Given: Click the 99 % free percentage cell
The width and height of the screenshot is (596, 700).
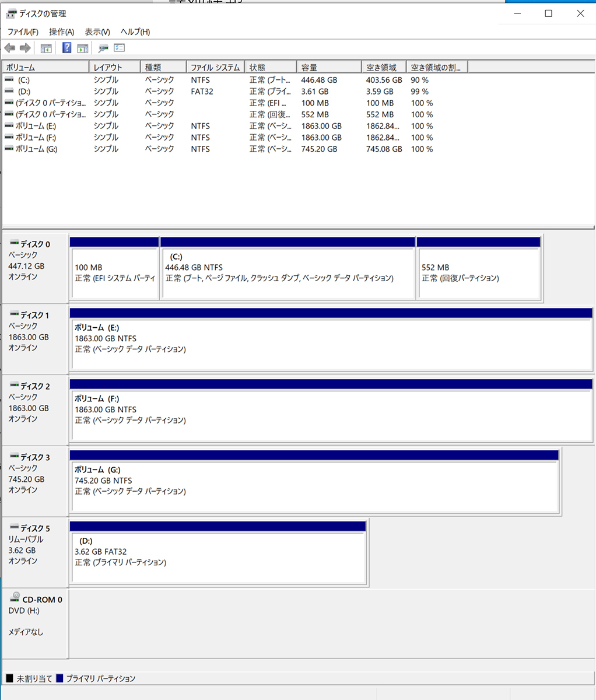Looking at the screenshot, I should pyautogui.click(x=419, y=92).
